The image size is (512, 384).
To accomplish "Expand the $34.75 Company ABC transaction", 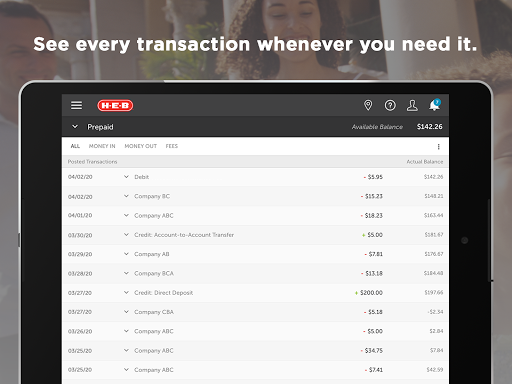I will (126, 351).
